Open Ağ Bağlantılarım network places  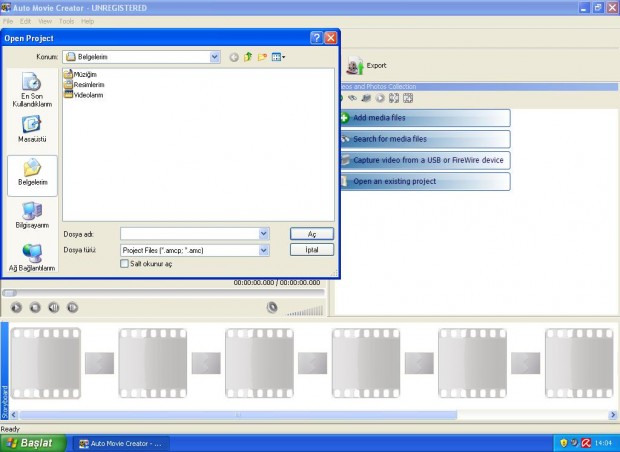pos(32,257)
